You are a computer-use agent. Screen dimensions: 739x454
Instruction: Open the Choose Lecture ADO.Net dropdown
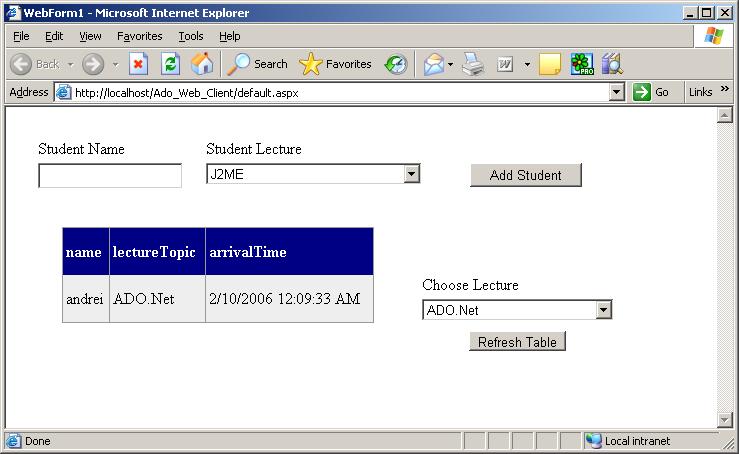[604, 310]
